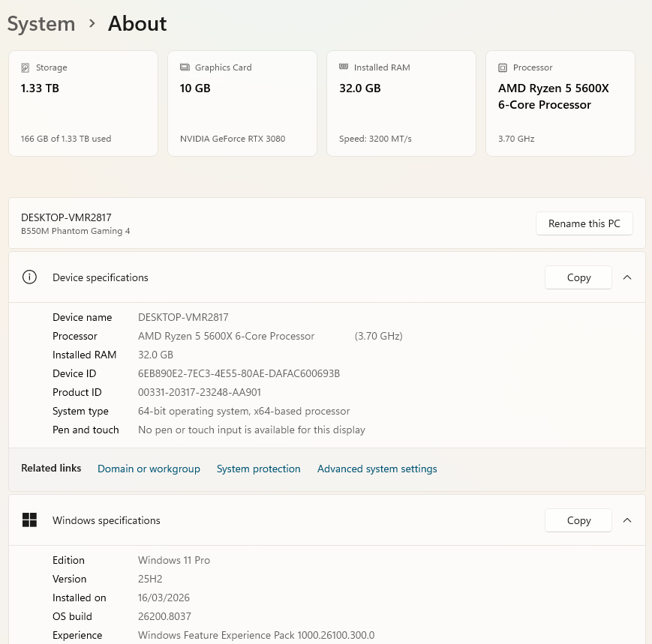Click the Storage drive icon

coord(26,67)
